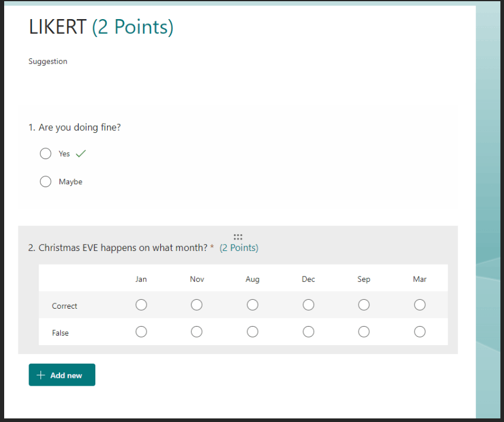Choose Correct for Jan column
Viewport: 504px width, 422px height.
tap(141, 305)
